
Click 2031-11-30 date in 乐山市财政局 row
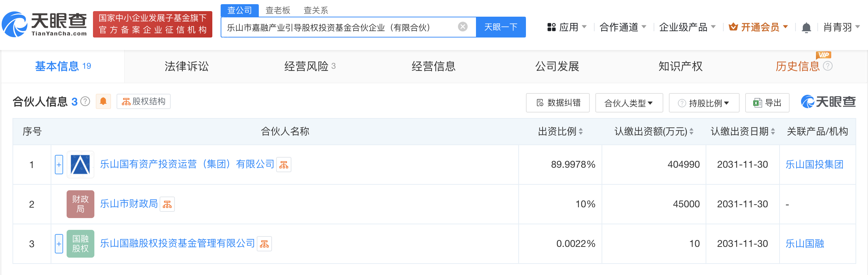pyautogui.click(x=742, y=204)
